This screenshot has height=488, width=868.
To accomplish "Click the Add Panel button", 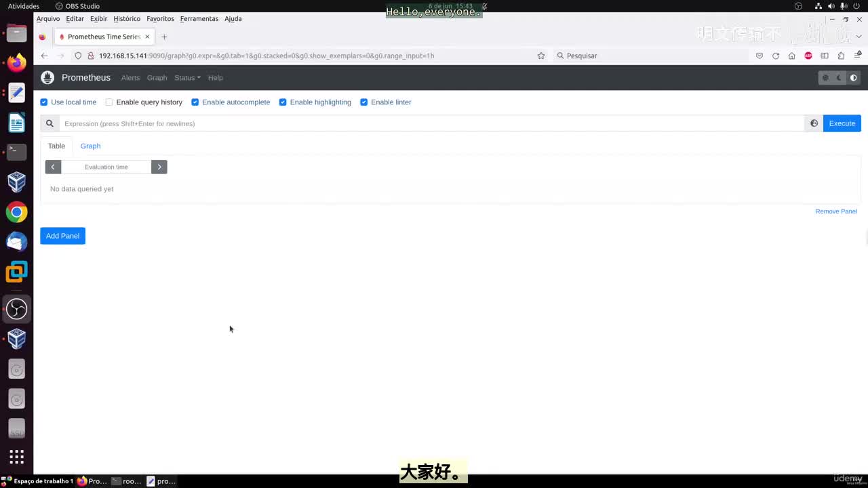I will [x=62, y=236].
